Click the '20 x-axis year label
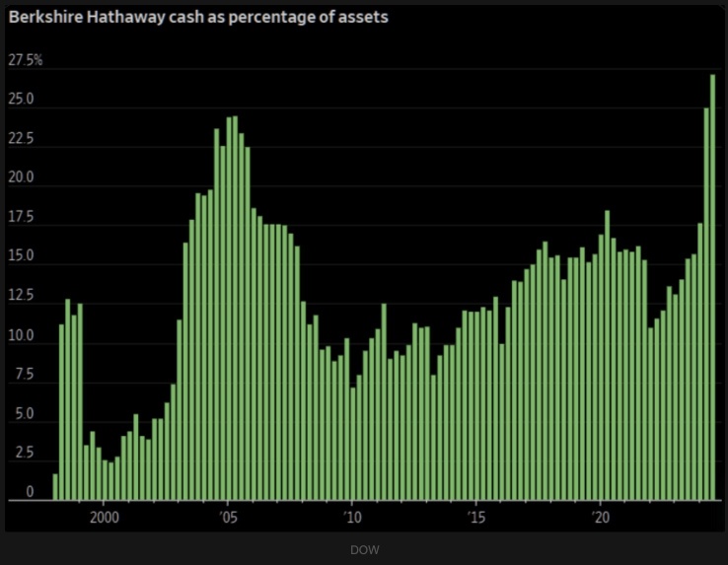 tap(599, 516)
